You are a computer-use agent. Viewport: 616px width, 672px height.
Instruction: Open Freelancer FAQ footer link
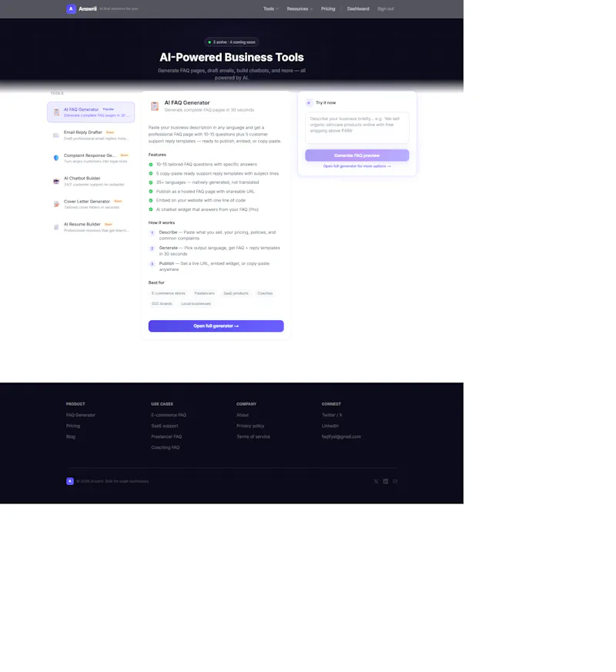(166, 436)
